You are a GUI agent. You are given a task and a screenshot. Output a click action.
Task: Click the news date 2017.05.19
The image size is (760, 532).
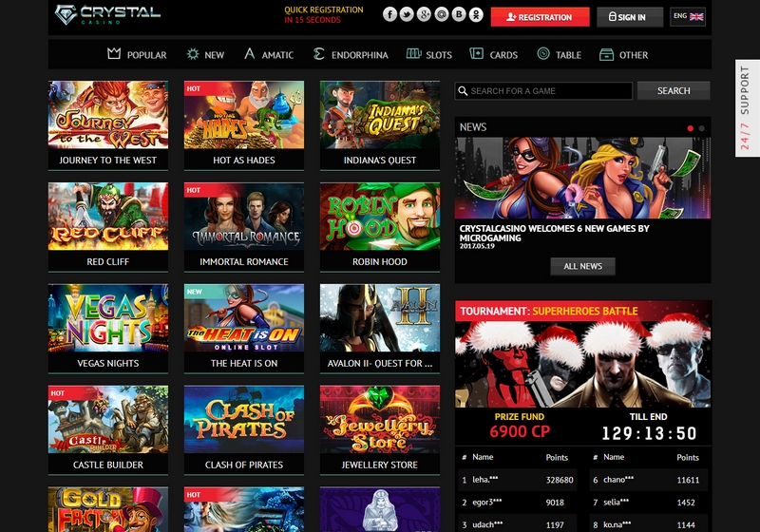477,246
